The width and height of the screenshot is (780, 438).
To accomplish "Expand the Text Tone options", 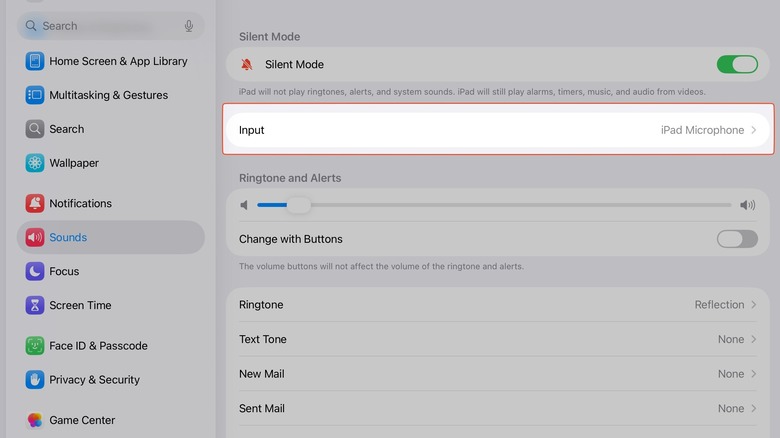I will click(497, 339).
